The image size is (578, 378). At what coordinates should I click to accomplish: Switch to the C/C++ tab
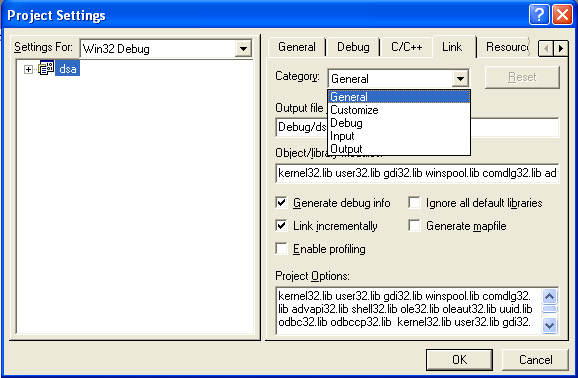pyautogui.click(x=406, y=47)
